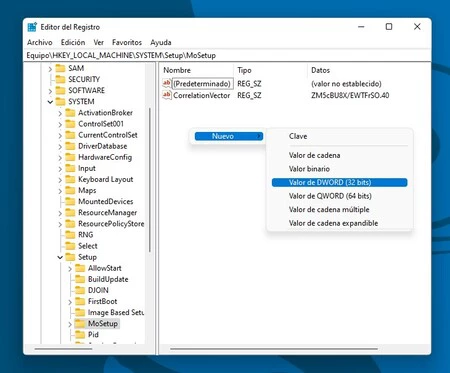
Task: Click the ResourcePolicyStore folder icon
Action: point(70,223)
